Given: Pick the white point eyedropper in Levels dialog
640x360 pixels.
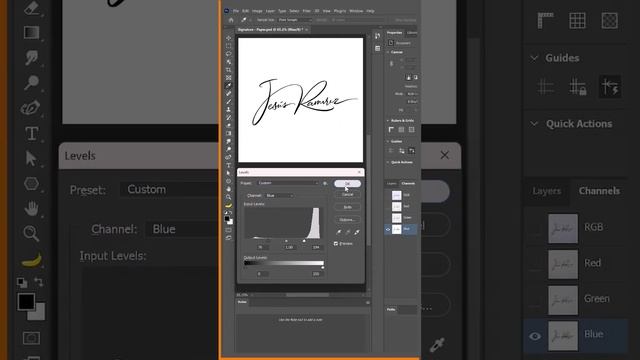Looking at the screenshot, I should 357,232.
